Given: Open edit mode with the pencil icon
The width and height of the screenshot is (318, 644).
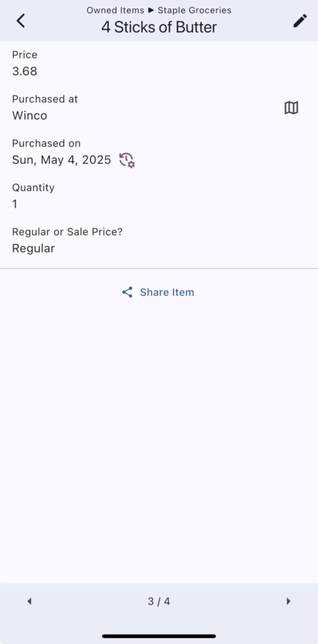Looking at the screenshot, I should [x=300, y=21].
